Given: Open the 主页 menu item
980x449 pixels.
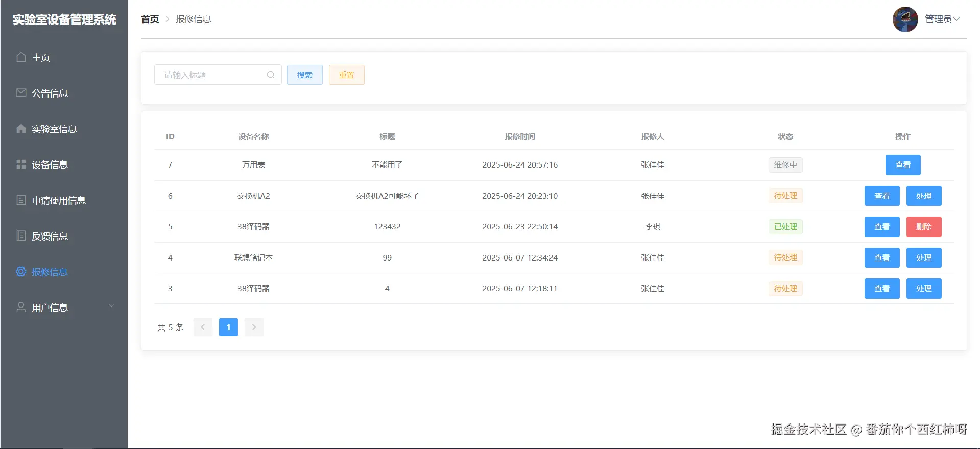Looking at the screenshot, I should click(64, 57).
